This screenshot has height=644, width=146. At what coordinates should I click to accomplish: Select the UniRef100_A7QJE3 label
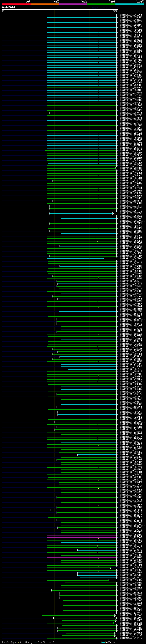(x=131, y=67)
